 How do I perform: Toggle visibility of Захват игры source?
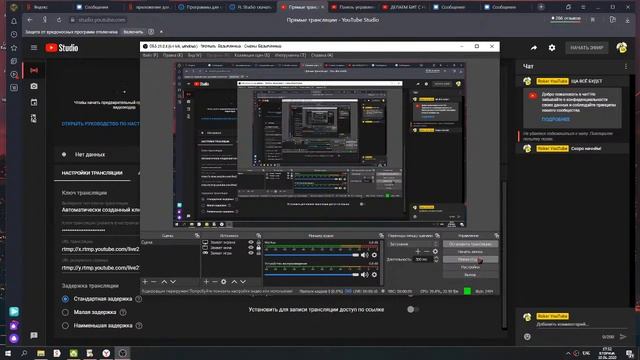[251, 253]
